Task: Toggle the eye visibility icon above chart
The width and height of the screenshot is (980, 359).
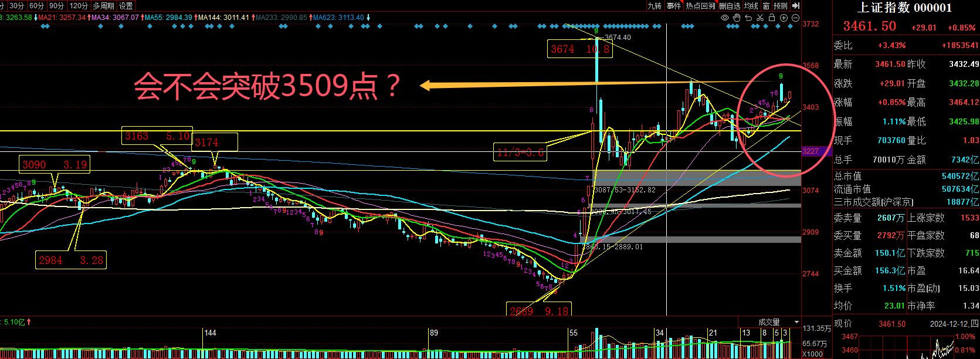Action: point(725,18)
